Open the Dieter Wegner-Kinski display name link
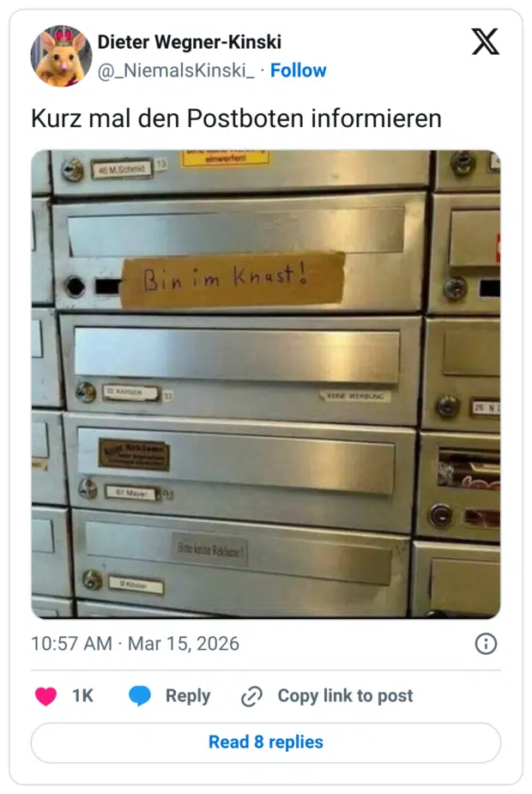The image size is (532, 794). click(190, 42)
